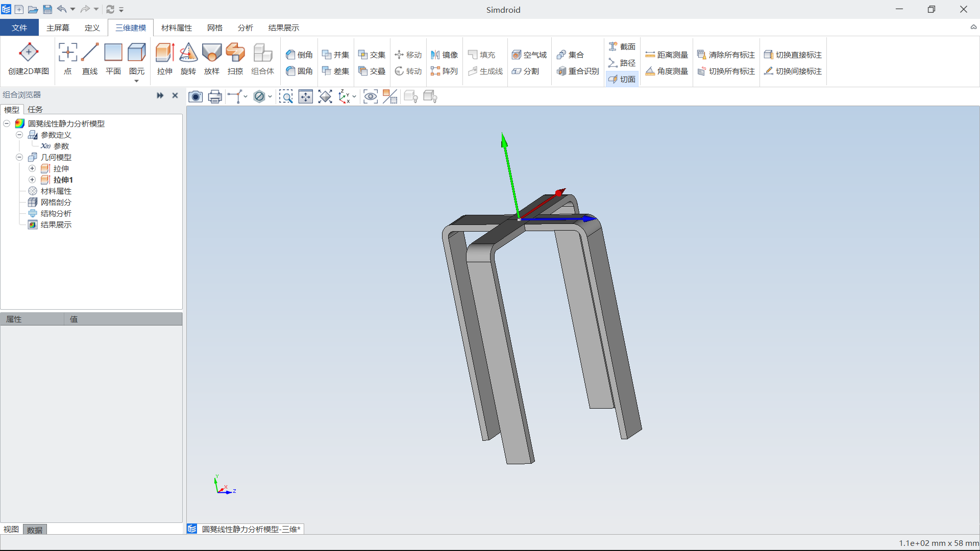The height and width of the screenshot is (551, 980).
Task: Click the 分割 (Split) tool icon
Action: pyautogui.click(x=525, y=70)
